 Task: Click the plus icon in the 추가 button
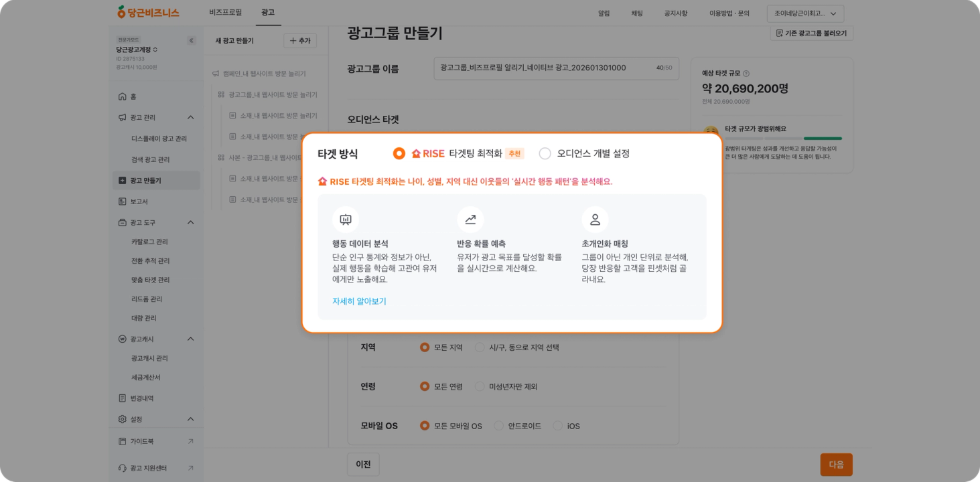click(293, 41)
